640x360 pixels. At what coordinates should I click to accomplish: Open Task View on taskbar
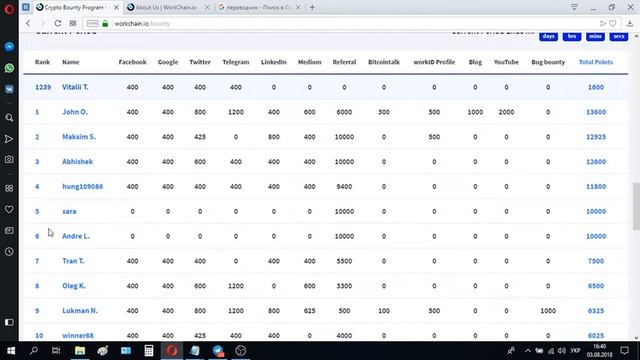(x=56, y=351)
